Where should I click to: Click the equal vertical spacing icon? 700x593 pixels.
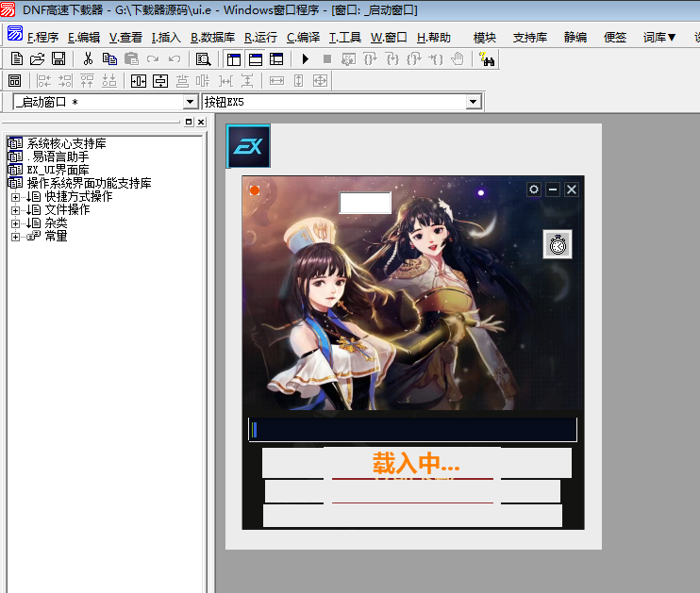pos(247,81)
